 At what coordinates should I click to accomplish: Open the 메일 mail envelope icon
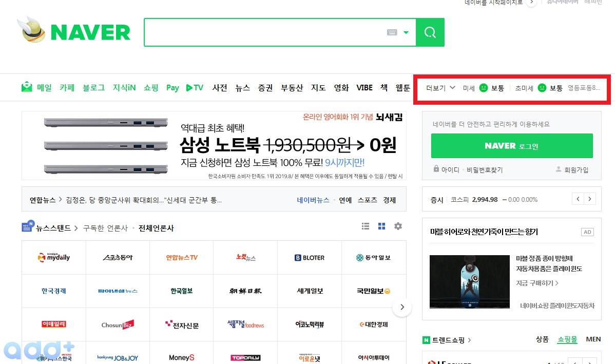27,87
